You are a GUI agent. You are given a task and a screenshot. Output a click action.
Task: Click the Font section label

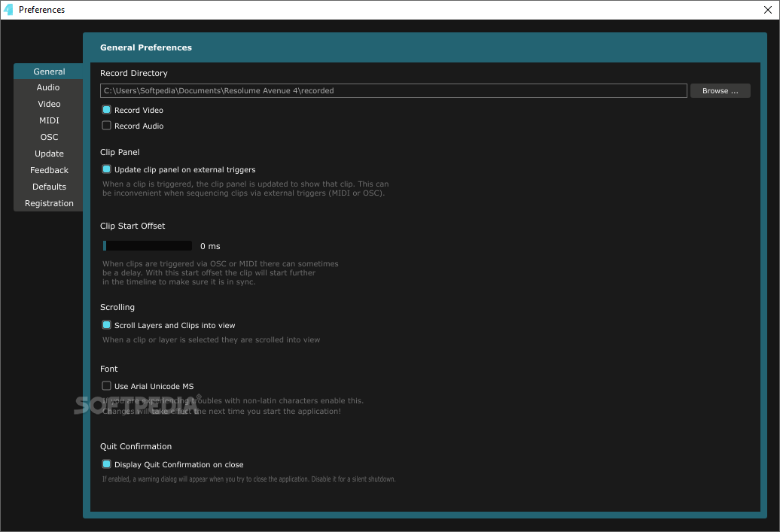(x=109, y=369)
